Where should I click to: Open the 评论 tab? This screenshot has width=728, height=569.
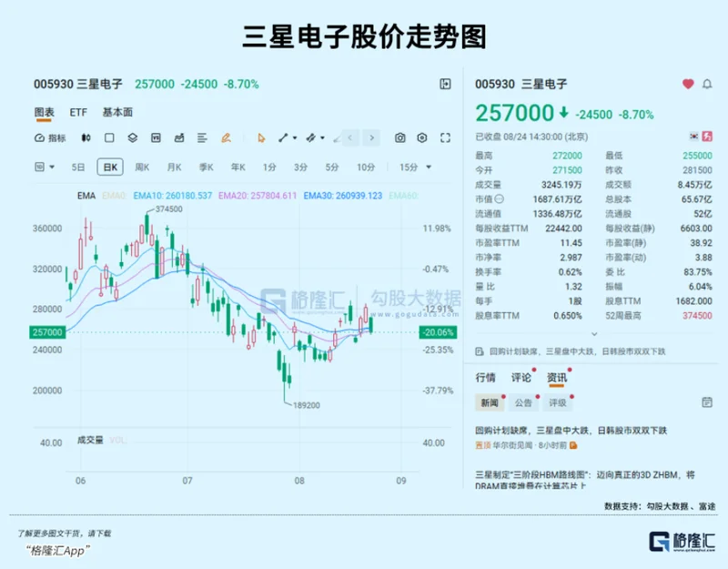click(521, 378)
